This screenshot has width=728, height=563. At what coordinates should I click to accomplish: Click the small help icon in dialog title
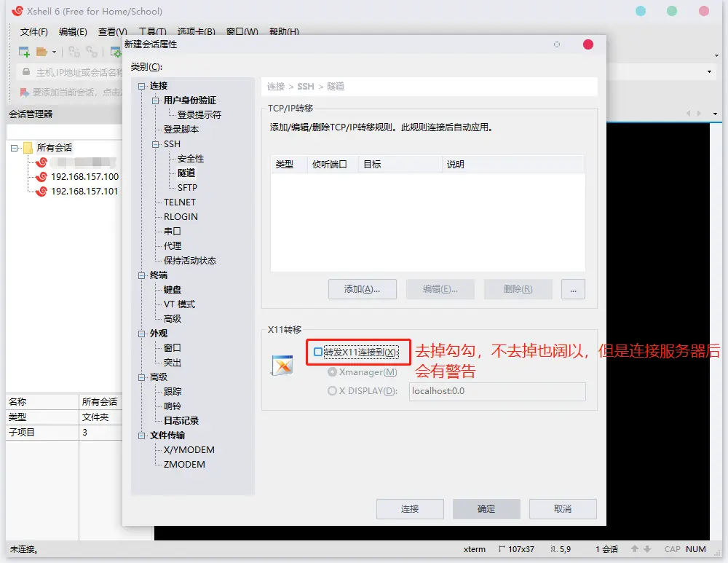557,44
